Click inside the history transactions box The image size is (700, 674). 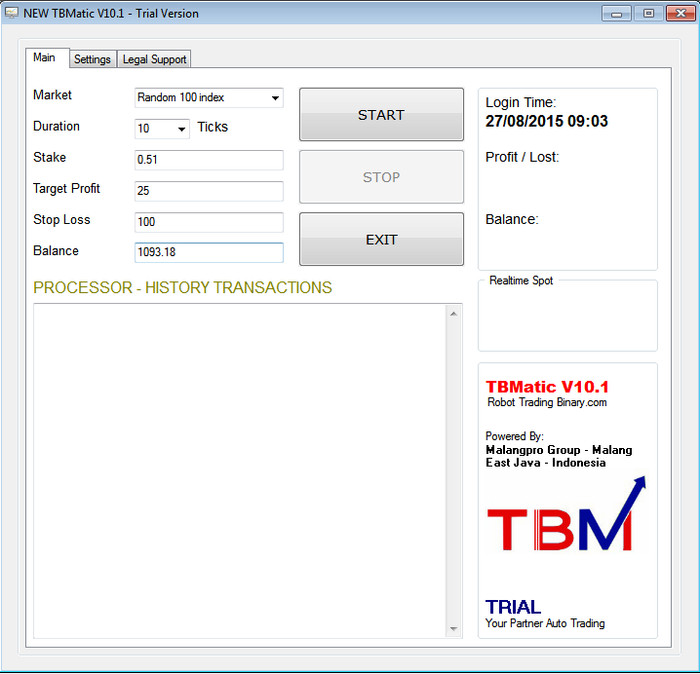click(x=240, y=471)
